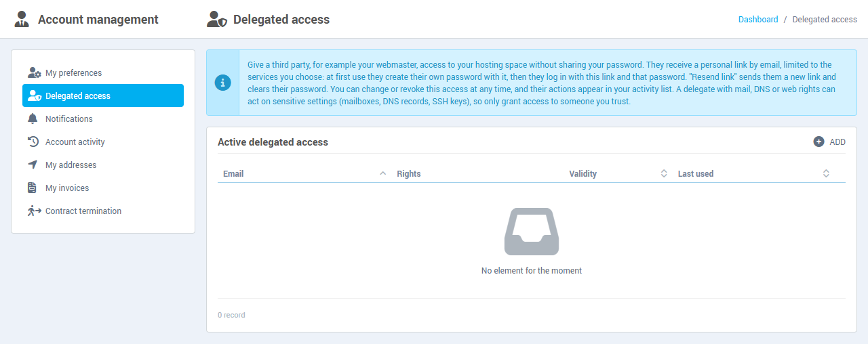The image size is (868, 344).
Task: Select Delegated access menu item
Action: coord(103,96)
